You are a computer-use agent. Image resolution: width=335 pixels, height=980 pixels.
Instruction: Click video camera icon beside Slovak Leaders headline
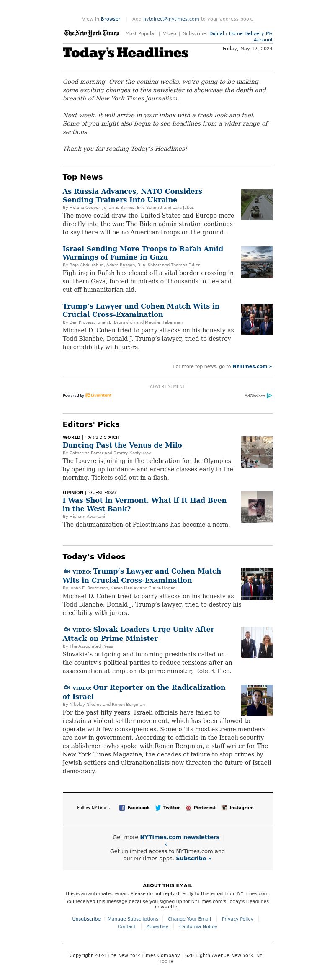[67, 629]
